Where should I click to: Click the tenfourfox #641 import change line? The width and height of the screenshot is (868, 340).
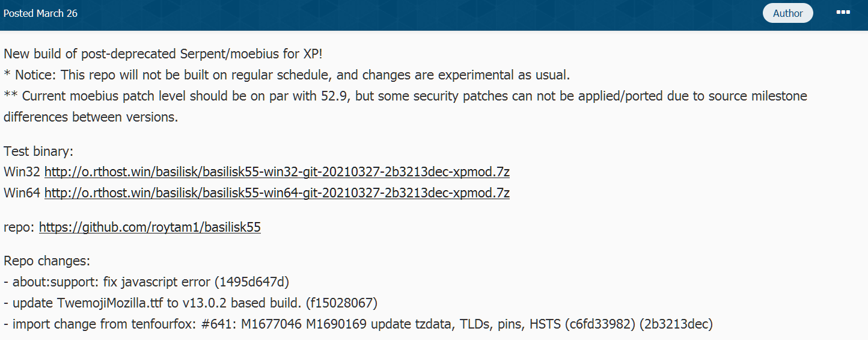coord(358,324)
